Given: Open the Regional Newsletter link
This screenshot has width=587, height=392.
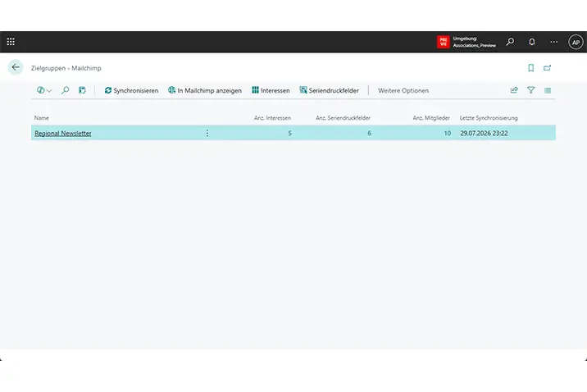Looking at the screenshot, I should [x=63, y=134].
